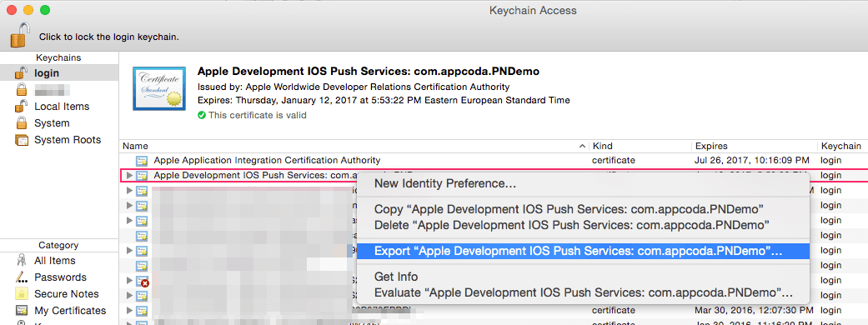Click the large Certificate Standard thumbnail
This screenshot has width=868, height=325.
pyautogui.click(x=159, y=88)
